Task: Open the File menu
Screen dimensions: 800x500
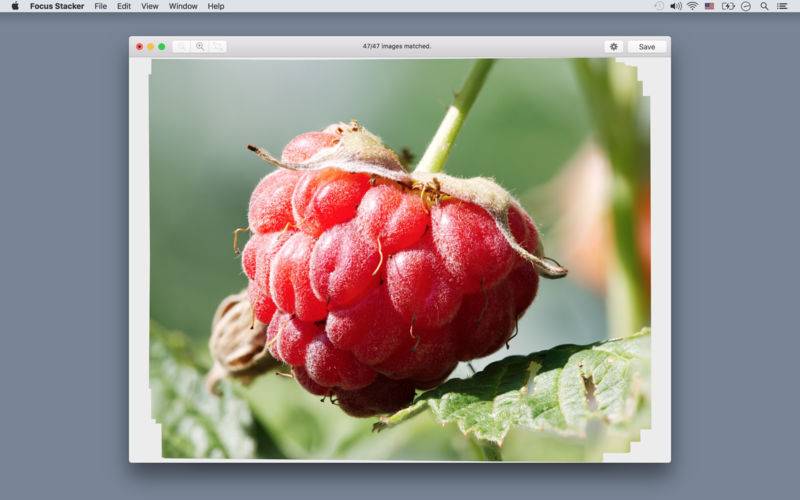Action: coord(101,6)
